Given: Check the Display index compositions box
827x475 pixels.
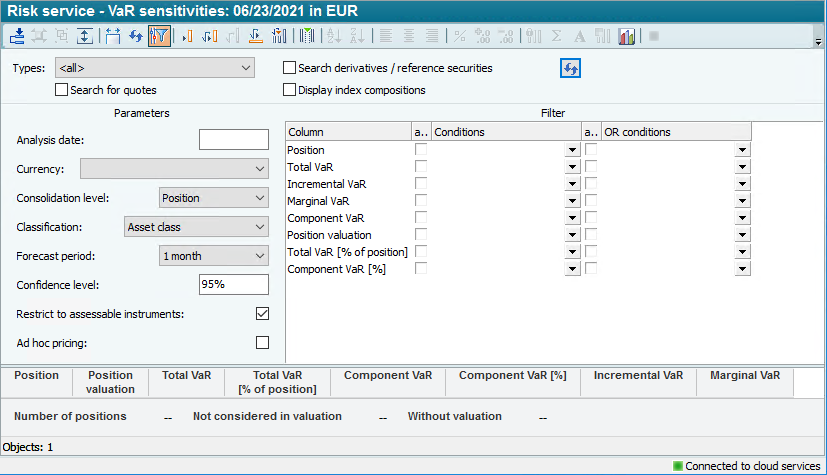Looking at the screenshot, I should pyautogui.click(x=290, y=90).
